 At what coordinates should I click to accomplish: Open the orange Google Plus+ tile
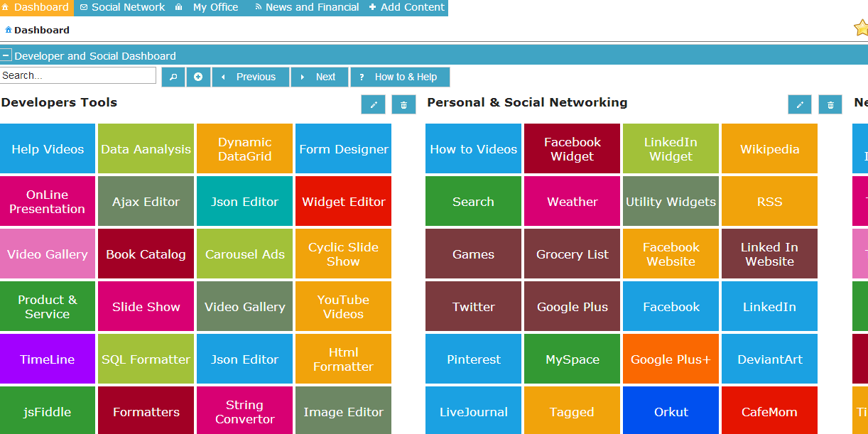[671, 359]
